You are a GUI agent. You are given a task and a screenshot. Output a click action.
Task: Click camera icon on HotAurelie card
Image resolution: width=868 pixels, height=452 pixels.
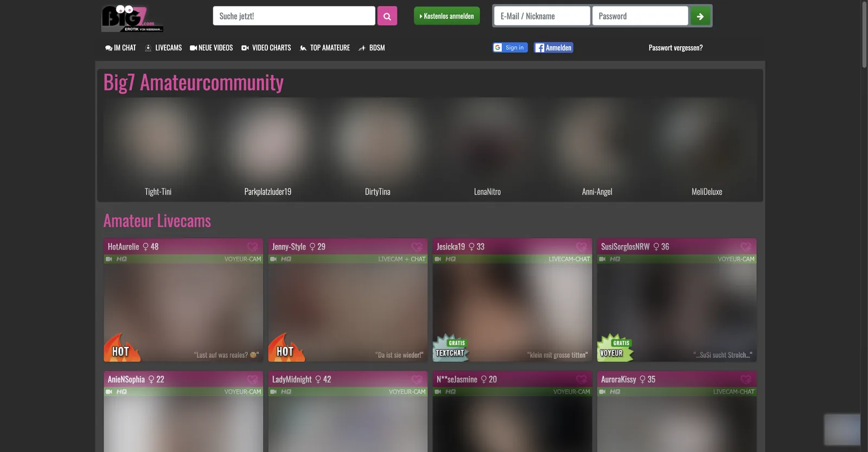tap(109, 259)
